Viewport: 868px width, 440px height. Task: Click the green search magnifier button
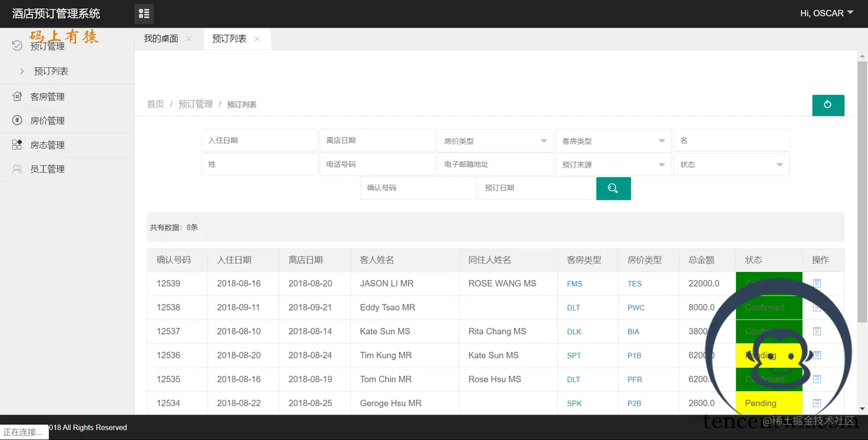pos(613,188)
